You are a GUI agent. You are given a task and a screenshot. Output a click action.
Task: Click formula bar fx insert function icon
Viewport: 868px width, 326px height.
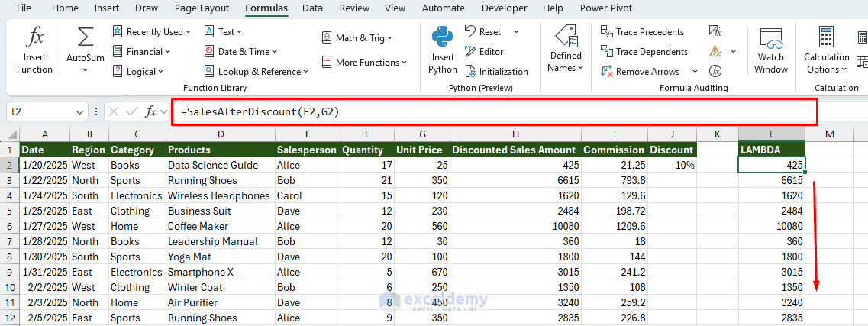150,111
